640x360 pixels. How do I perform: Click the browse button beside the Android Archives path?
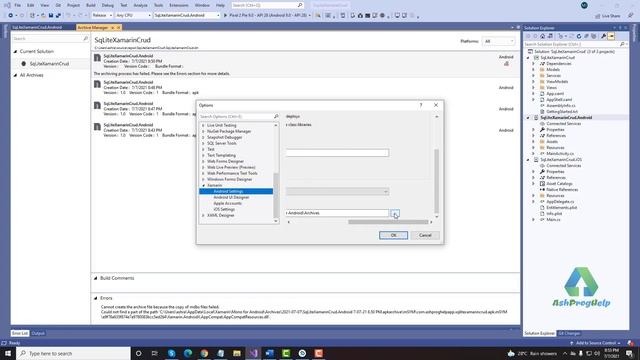coord(395,213)
